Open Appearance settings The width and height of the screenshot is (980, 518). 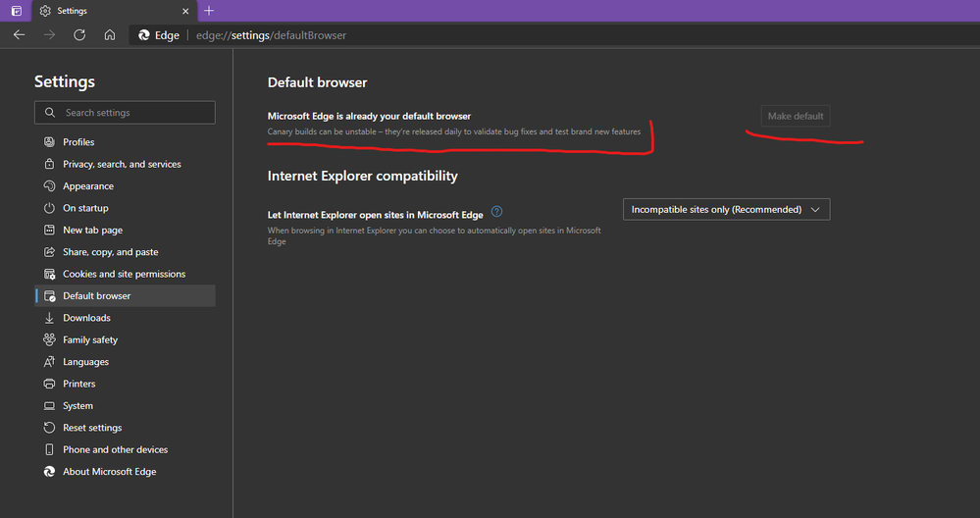coord(125,185)
